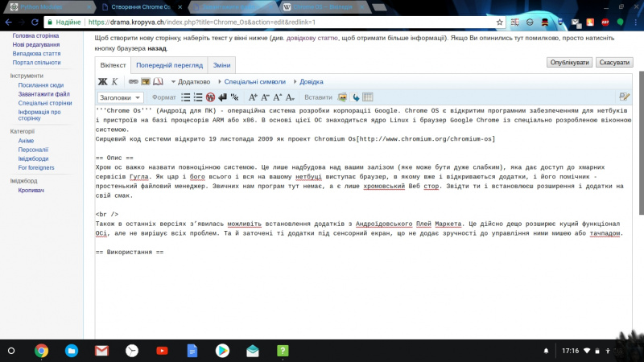Click the Опублікувати button
This screenshot has width=644, height=362.
tap(569, 63)
